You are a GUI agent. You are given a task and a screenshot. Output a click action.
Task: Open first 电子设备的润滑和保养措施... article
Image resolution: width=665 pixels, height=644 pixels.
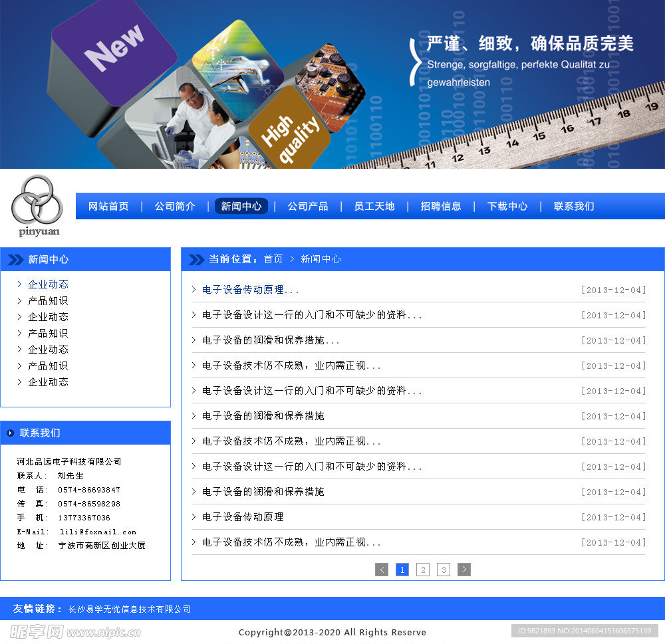tap(271, 340)
